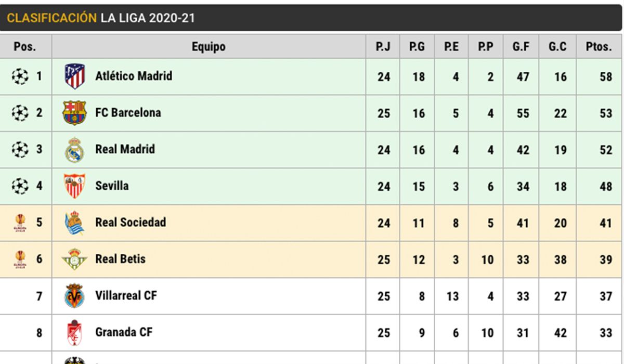This screenshot has width=624, height=364.
Task: Click the Real Madrid club crest
Action: coord(74,150)
